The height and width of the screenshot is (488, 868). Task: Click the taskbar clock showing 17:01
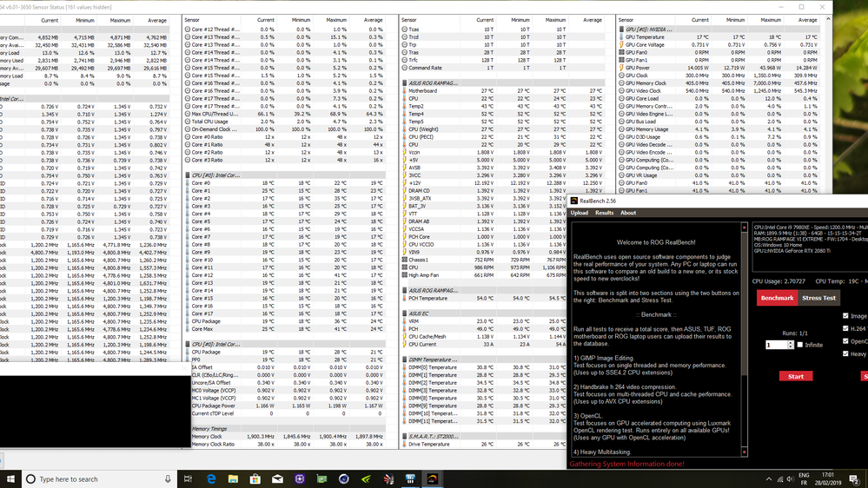(x=828, y=479)
